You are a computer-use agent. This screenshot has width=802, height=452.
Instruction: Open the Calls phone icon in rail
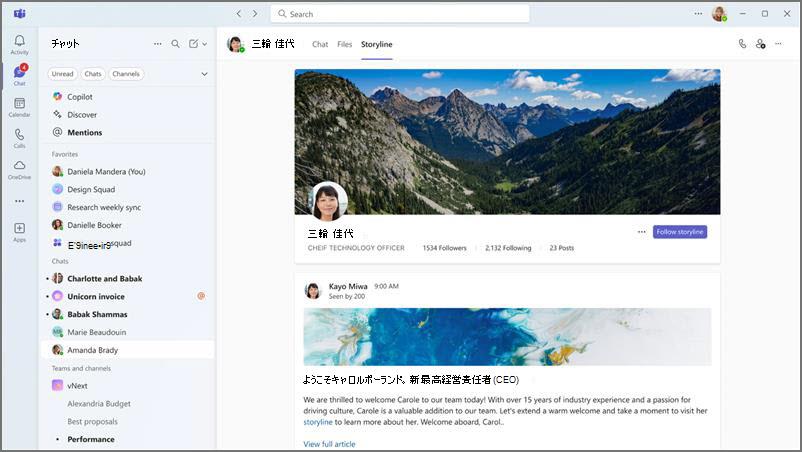coord(19,138)
